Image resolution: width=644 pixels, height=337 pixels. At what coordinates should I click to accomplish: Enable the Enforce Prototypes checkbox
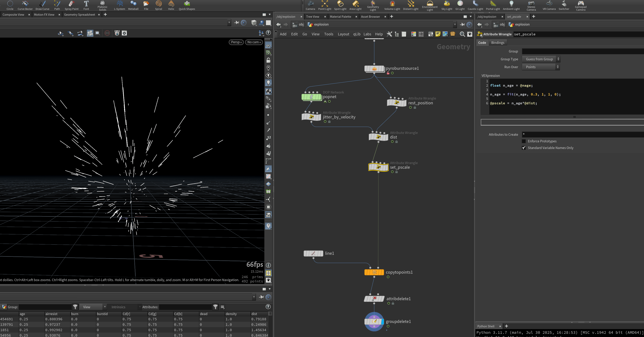(x=524, y=141)
